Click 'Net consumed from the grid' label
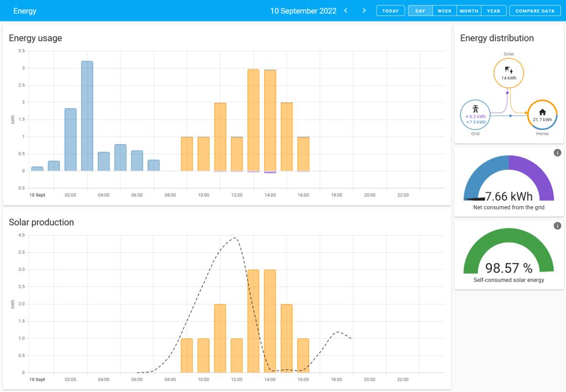Image resolution: width=566 pixels, height=392 pixels. point(509,207)
